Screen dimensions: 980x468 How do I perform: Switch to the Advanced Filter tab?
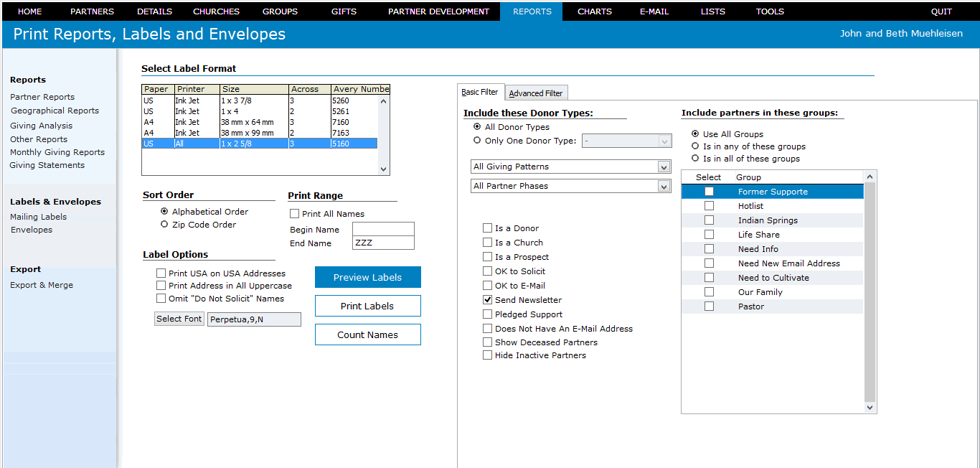click(x=536, y=93)
